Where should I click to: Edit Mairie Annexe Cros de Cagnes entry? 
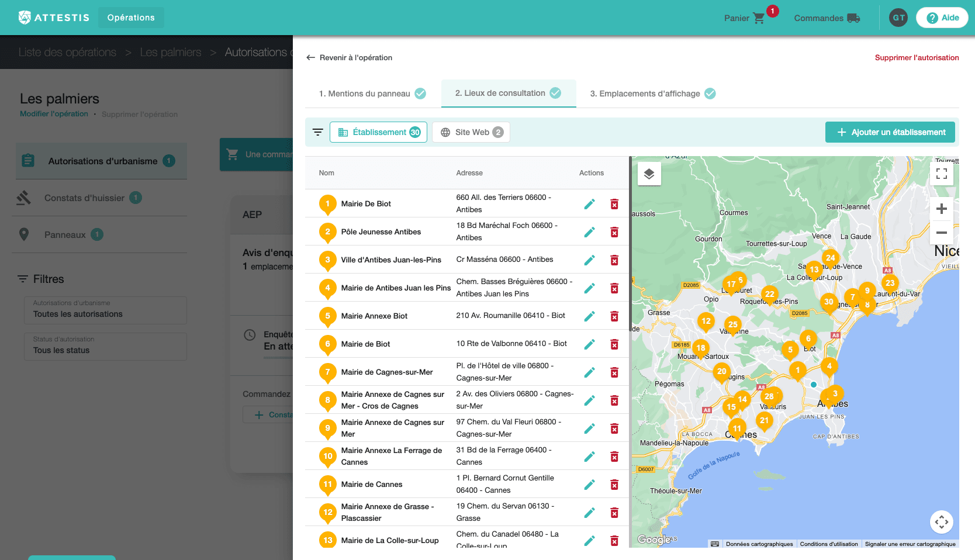[589, 400]
